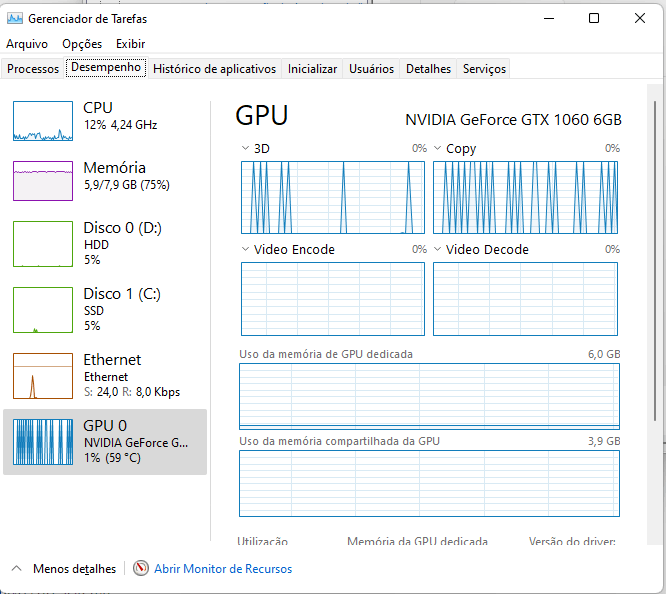666x594 pixels.
Task: Maximize the Gerenciador de Tarefas window
Action: coord(594,18)
